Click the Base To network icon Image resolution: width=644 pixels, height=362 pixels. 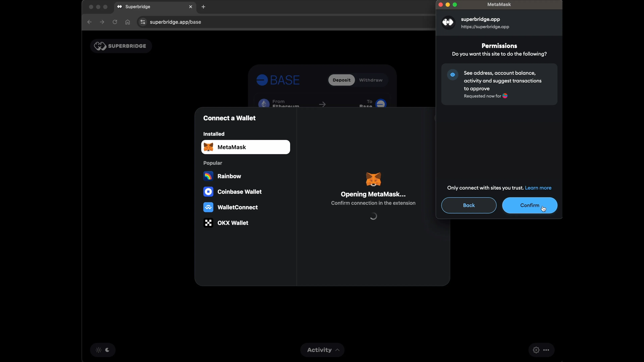(x=381, y=103)
